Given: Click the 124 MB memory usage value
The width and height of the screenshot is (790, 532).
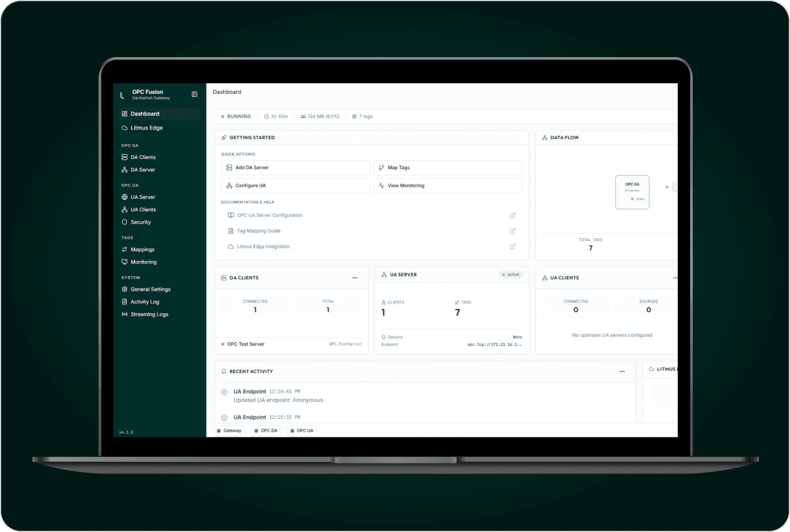Looking at the screenshot, I should point(320,116).
